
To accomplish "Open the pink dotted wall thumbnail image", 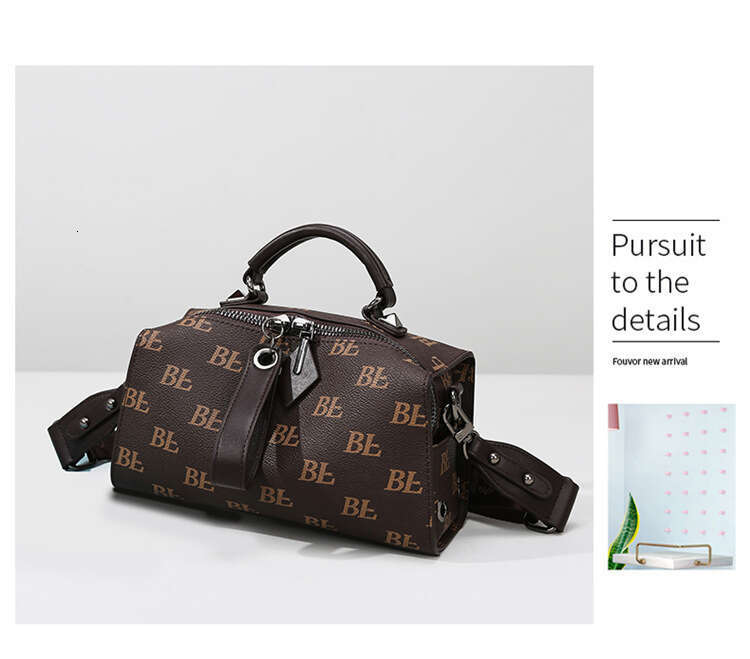I will [672, 487].
